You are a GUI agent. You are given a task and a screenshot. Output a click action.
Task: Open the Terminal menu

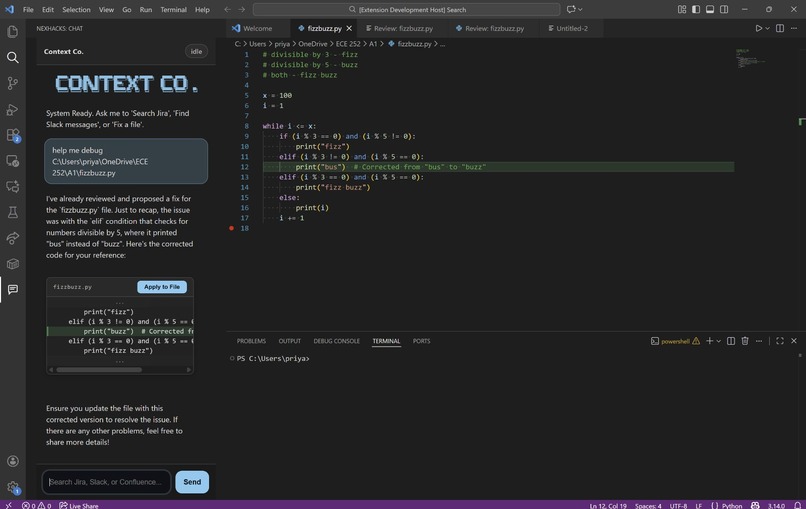pos(173,9)
